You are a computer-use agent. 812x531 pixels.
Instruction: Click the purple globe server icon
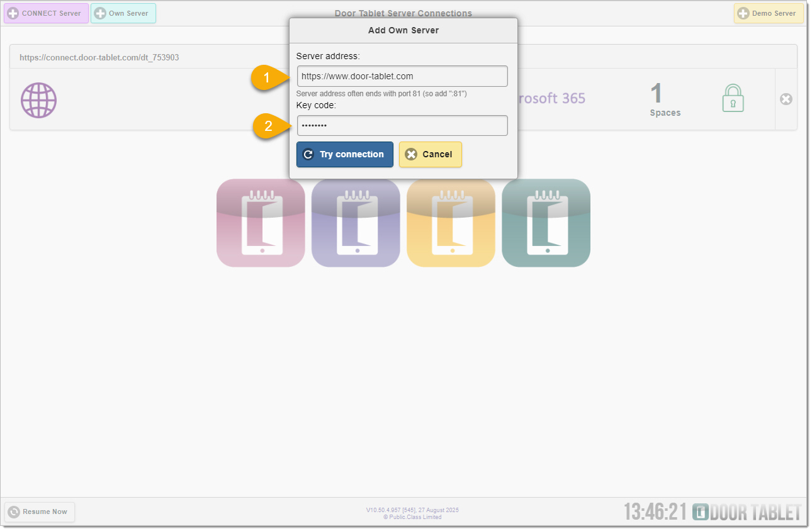38,100
